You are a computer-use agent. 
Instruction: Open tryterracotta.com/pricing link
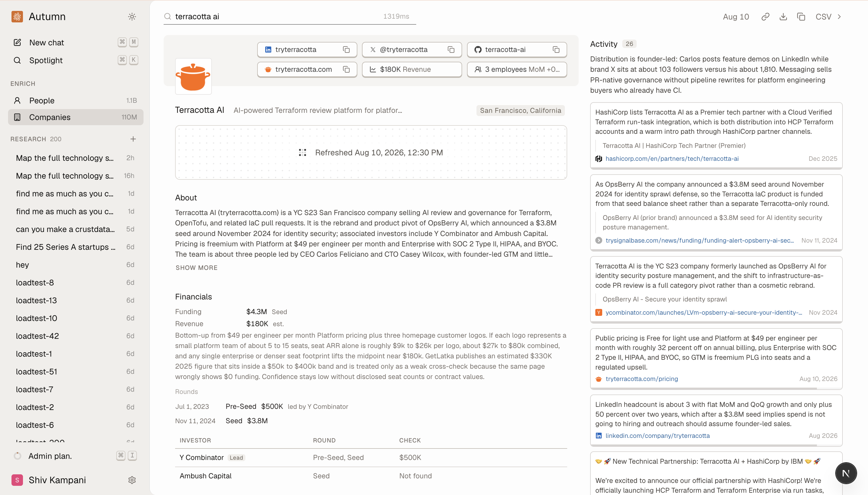(642, 378)
